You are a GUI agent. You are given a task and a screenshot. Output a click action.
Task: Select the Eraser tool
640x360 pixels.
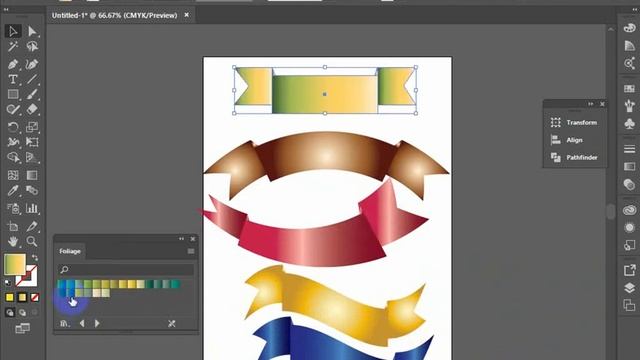[x=32, y=109]
